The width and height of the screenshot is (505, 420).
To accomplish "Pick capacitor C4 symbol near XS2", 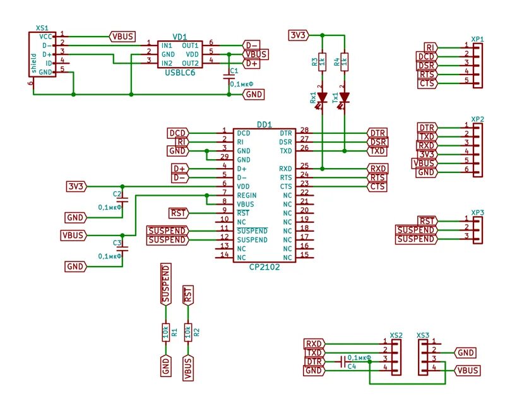I will pos(343,362).
